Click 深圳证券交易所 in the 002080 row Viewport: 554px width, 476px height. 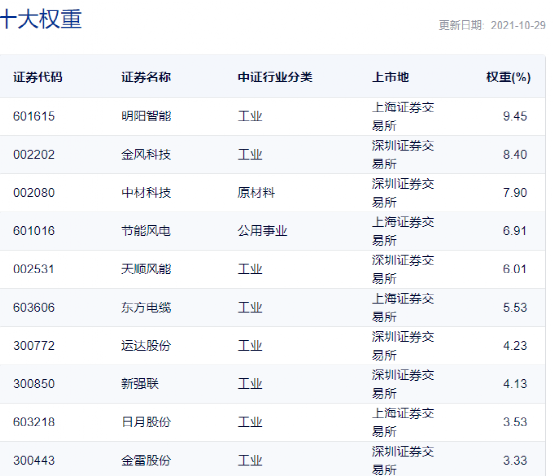pyautogui.click(x=403, y=193)
